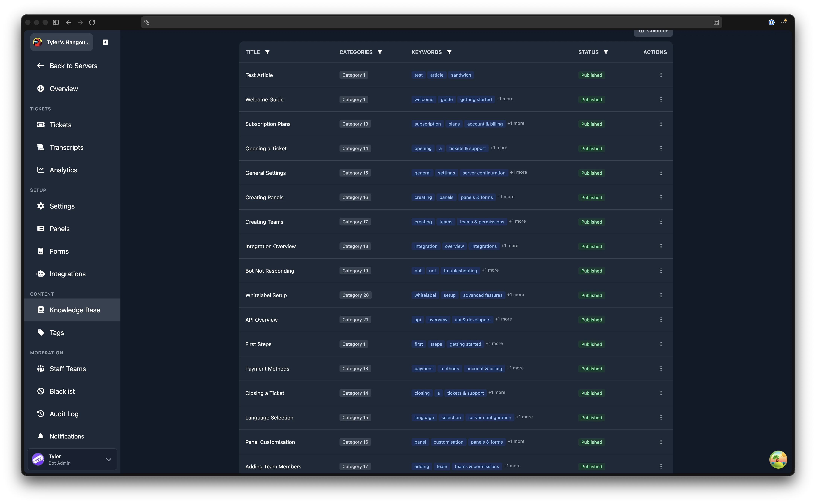This screenshot has width=816, height=504.
Task: Open the Settings gear item
Action: [x=72, y=206]
